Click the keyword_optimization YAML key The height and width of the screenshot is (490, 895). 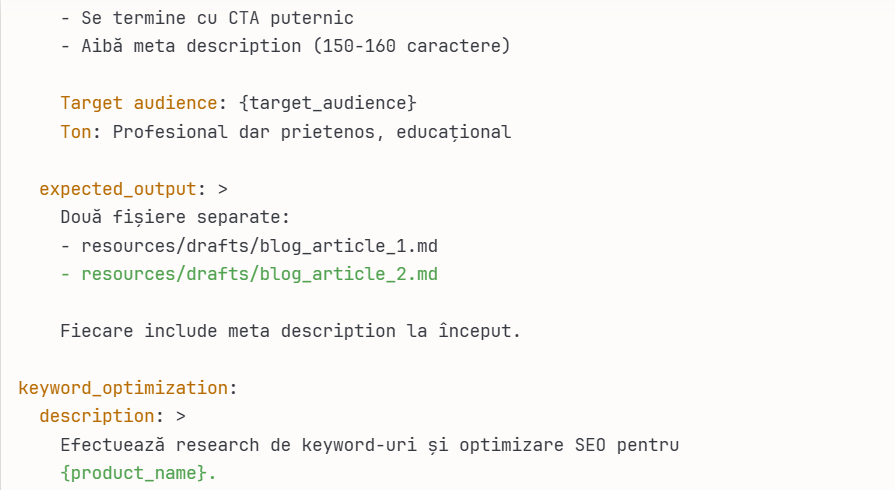123,387
